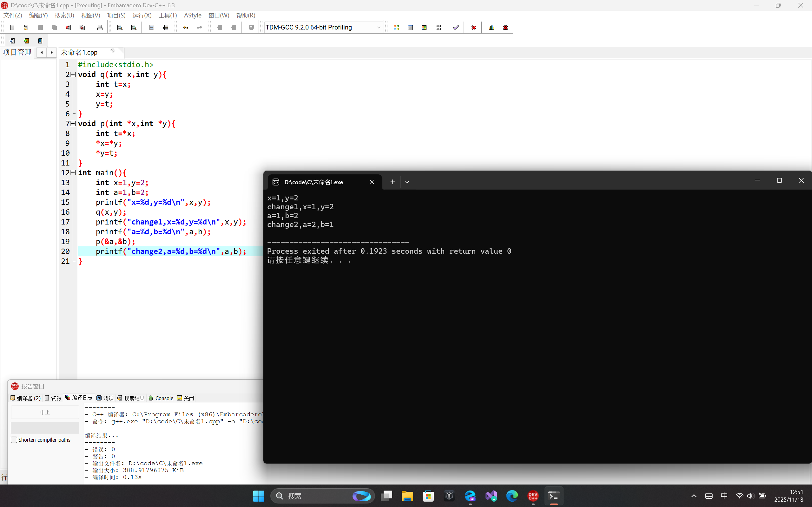Click the New file toolbar icon
Screen dimensions: 812x507
coord(12,28)
